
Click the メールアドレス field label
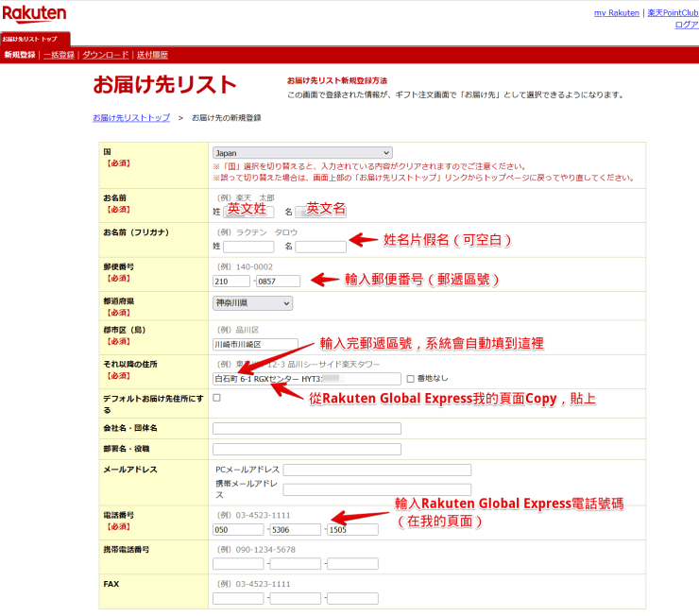(x=130, y=470)
